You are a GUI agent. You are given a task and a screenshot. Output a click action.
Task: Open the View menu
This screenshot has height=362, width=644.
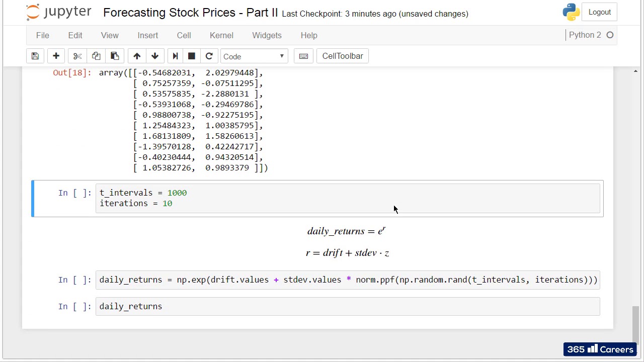click(110, 35)
